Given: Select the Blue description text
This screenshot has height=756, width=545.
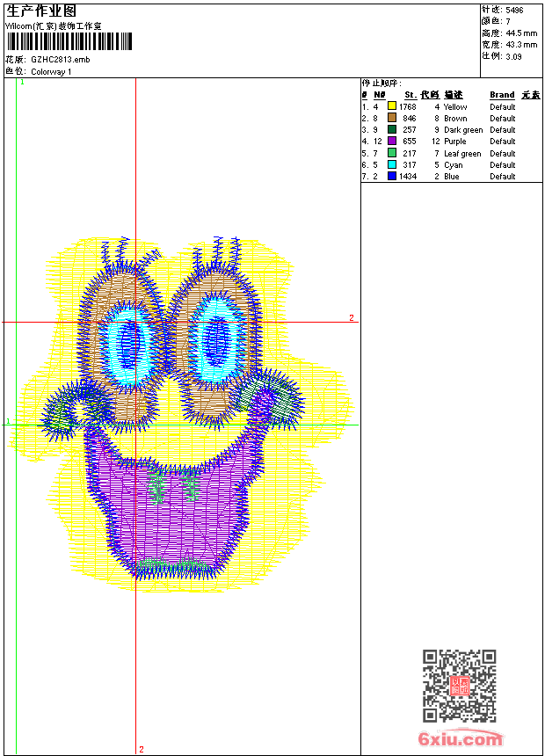Looking at the screenshot, I should 452,177.
